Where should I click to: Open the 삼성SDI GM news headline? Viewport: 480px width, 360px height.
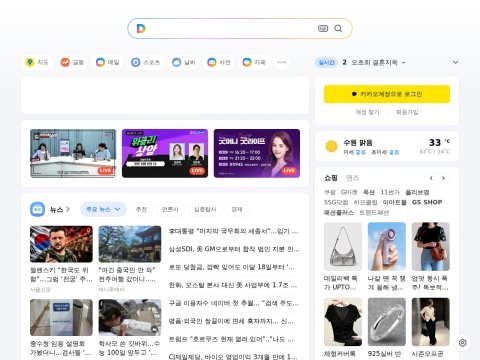pos(234,249)
